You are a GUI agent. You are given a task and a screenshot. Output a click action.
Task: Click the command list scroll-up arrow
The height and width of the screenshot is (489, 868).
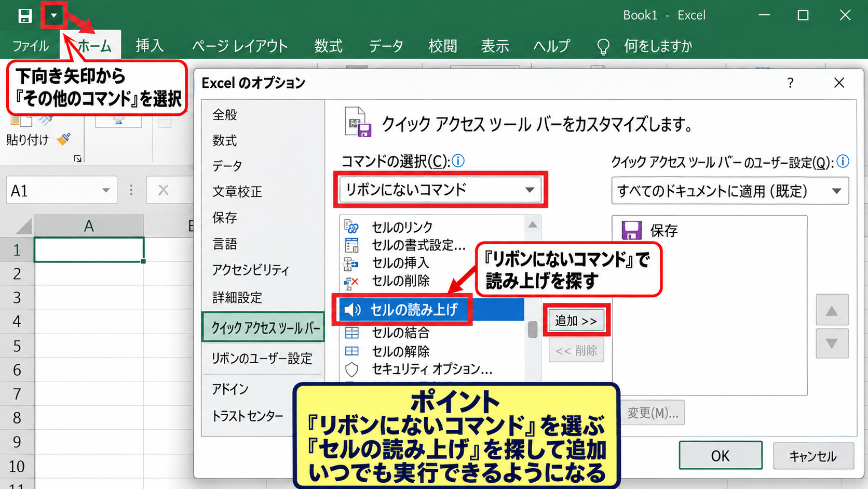coord(533,224)
